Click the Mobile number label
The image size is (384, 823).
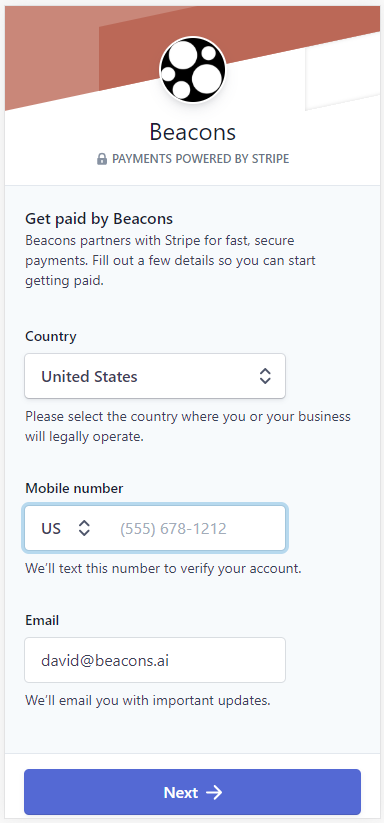[74, 488]
